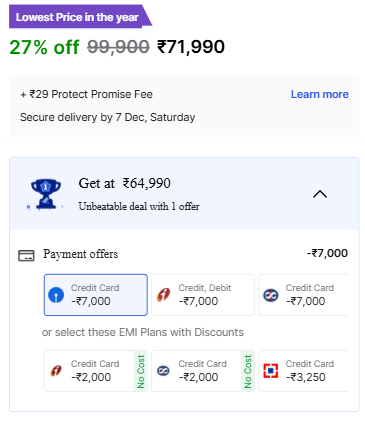Click the ICICI logo in Credit, Debit offer
The height and width of the screenshot is (426, 365).
(163, 295)
